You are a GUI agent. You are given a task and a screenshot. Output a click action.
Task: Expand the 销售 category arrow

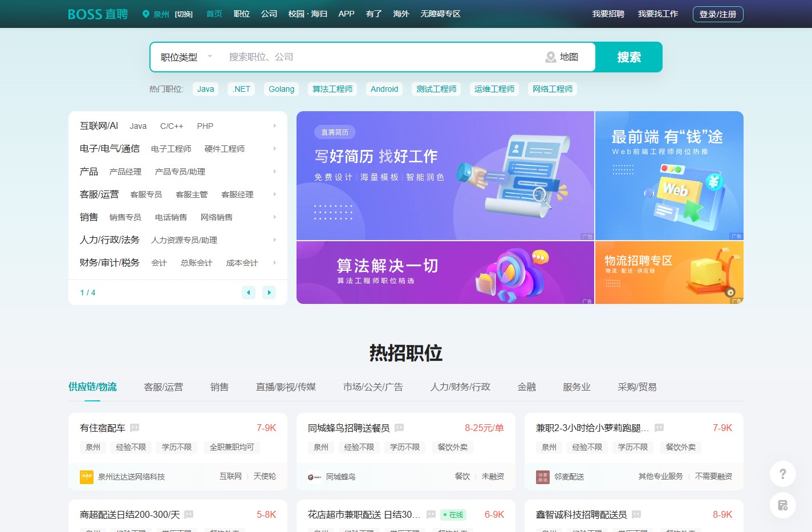(x=274, y=217)
